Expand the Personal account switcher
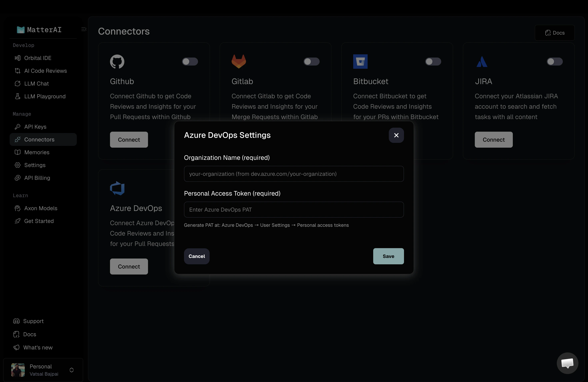Screen dimensions: 588x382 [72, 370]
